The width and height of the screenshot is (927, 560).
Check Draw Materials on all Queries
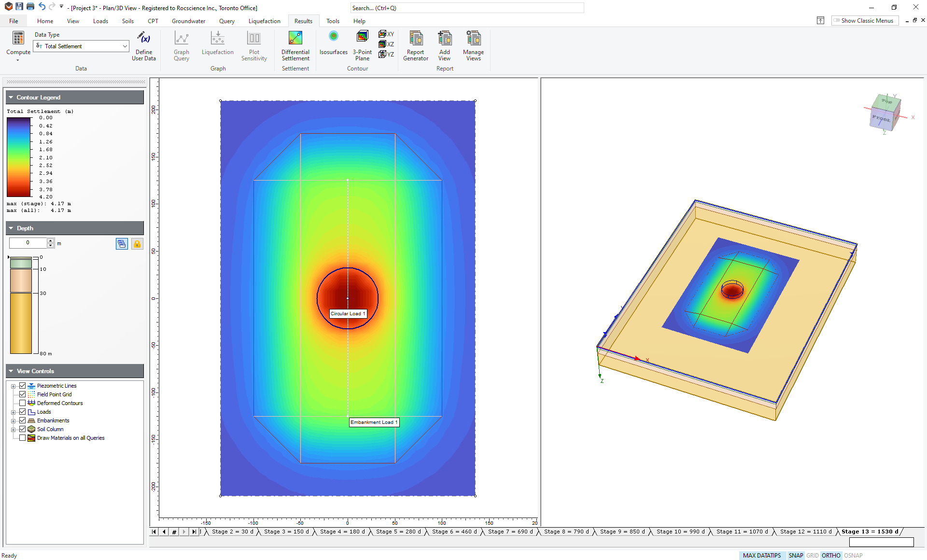pyautogui.click(x=22, y=438)
